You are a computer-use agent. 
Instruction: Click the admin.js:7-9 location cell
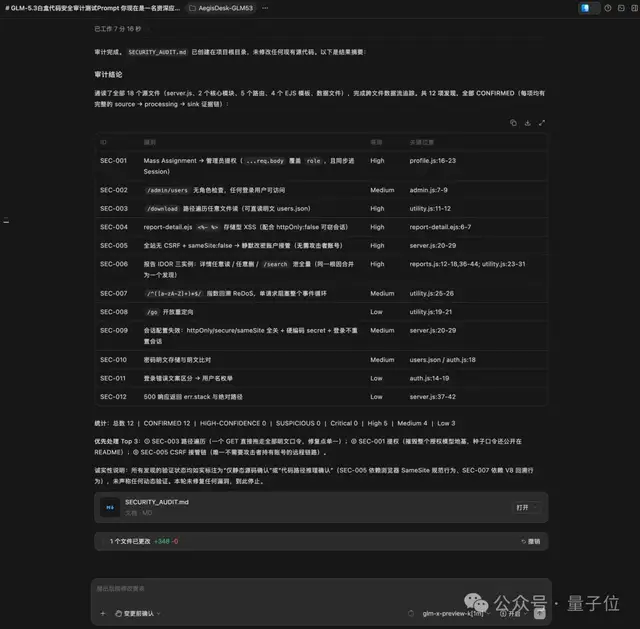click(x=429, y=190)
